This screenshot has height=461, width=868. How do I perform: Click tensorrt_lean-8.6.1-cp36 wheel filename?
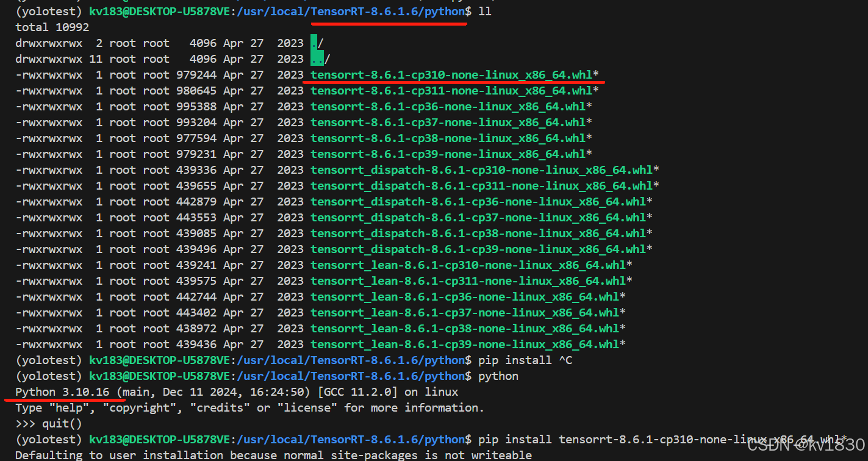pos(465,297)
